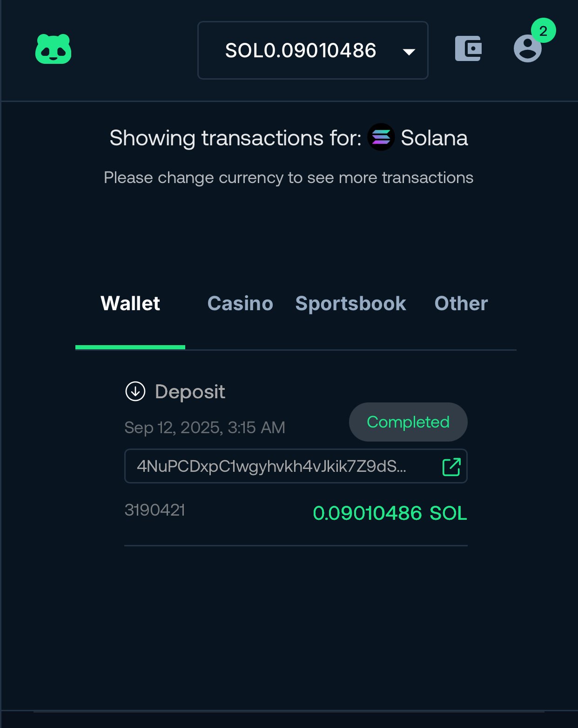
Task: Click the green notification badge showing 2
Action: point(543,31)
